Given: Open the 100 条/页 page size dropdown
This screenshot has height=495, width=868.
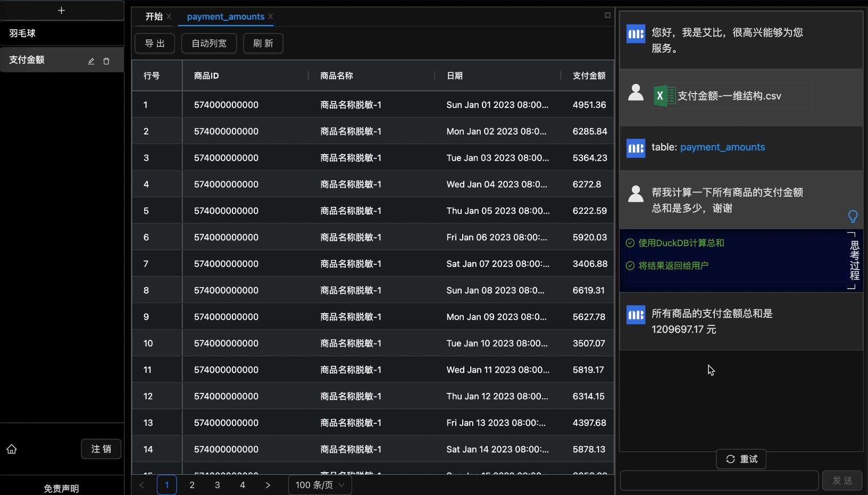Looking at the screenshot, I should click(320, 485).
